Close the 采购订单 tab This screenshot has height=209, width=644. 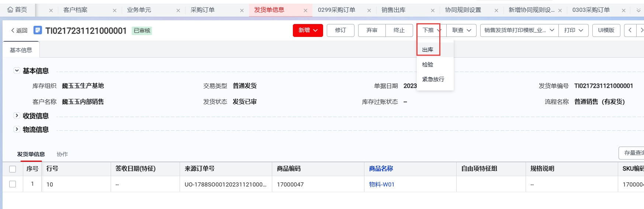click(x=242, y=10)
